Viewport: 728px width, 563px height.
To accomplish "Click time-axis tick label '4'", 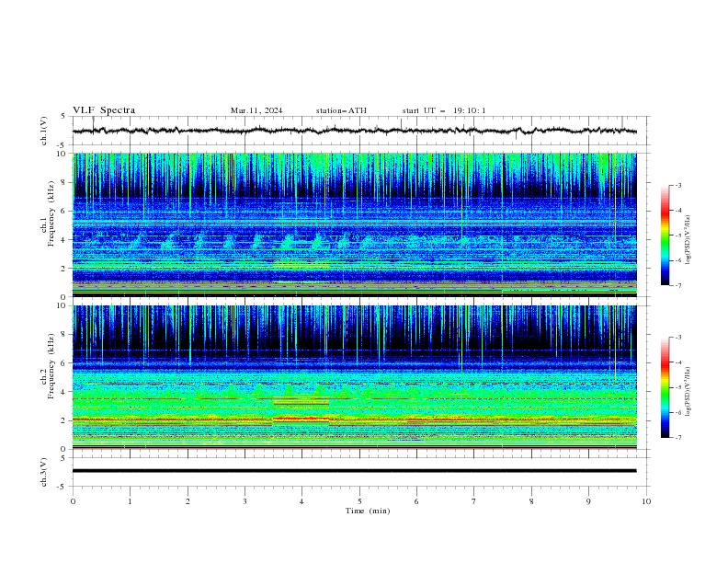I will pyautogui.click(x=301, y=501).
